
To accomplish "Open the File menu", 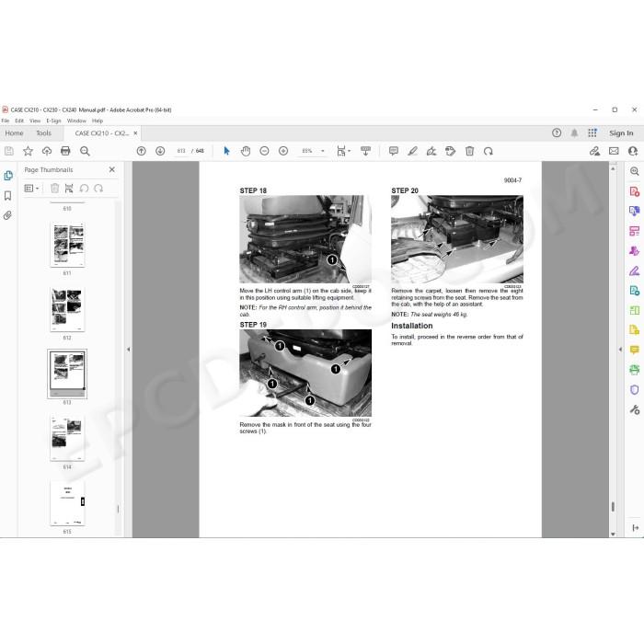I will (x=6, y=121).
